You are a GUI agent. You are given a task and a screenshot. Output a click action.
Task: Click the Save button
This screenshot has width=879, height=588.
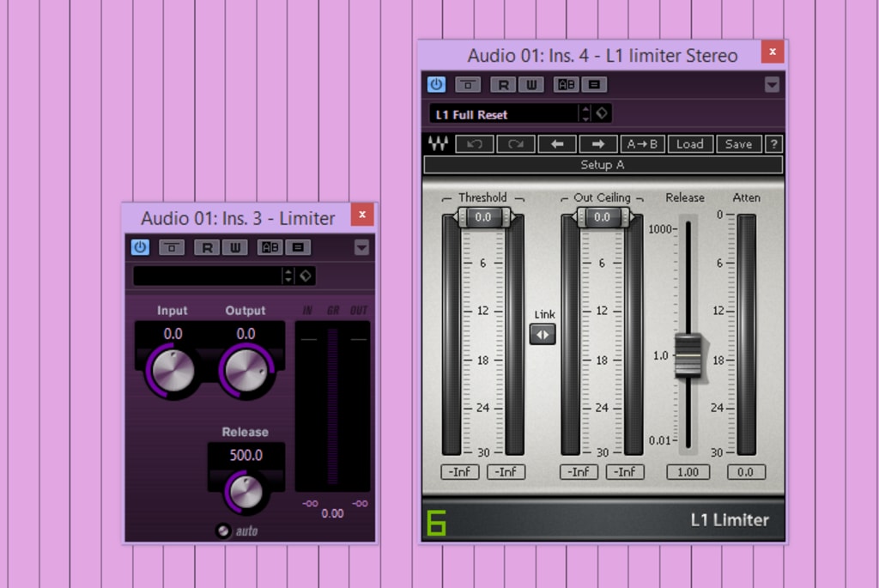pos(739,144)
